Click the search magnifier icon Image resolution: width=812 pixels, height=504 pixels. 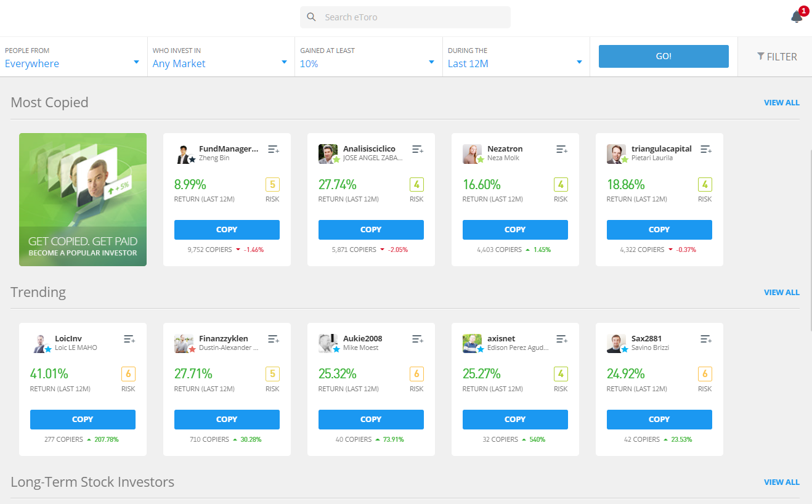click(311, 17)
